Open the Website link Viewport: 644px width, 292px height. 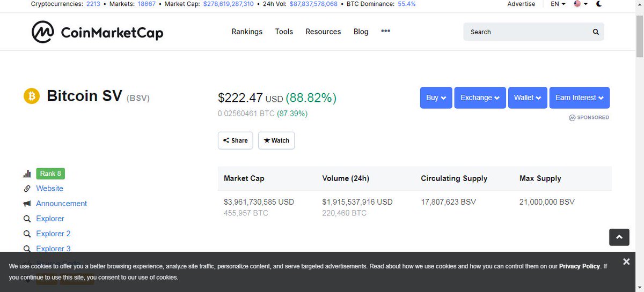[x=49, y=189]
